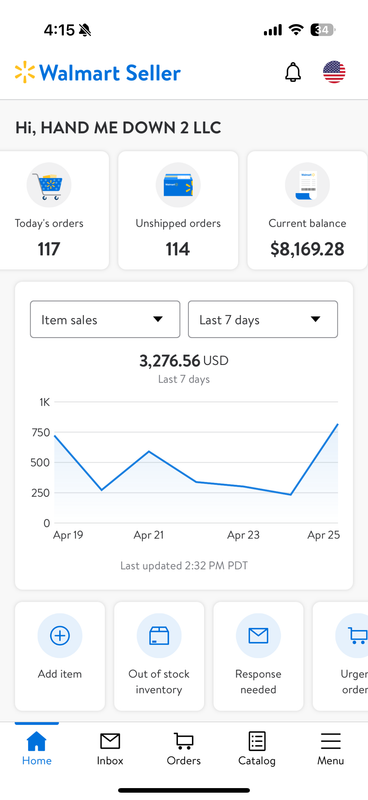Viewport: 368px width, 800px height.
Task: Tap the 1K y-axis label
Action: click(44, 402)
